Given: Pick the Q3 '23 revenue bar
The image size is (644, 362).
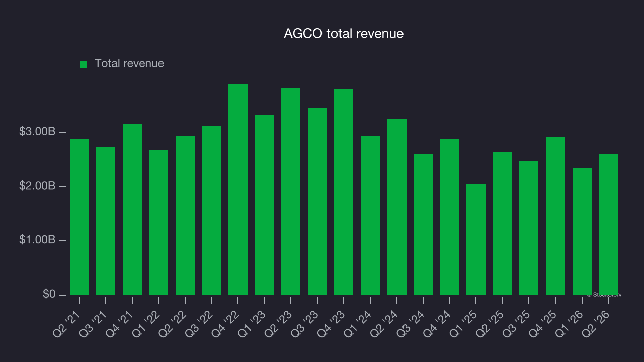Looking at the screenshot, I should click(317, 202).
